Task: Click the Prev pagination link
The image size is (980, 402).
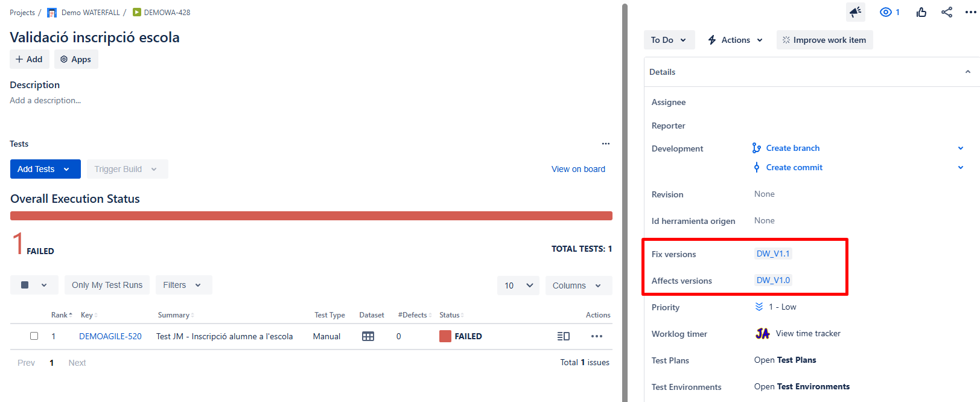Action: pyautogui.click(x=26, y=363)
